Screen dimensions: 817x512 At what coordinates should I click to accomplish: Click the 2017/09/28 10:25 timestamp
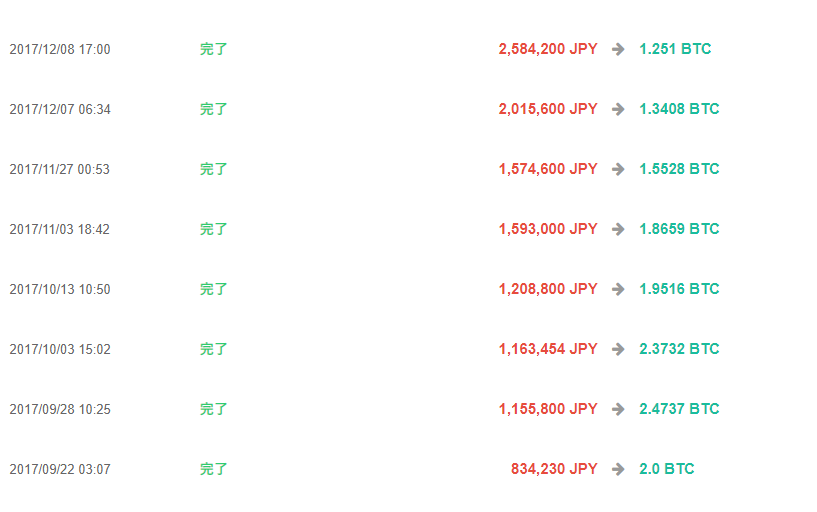click(60, 409)
